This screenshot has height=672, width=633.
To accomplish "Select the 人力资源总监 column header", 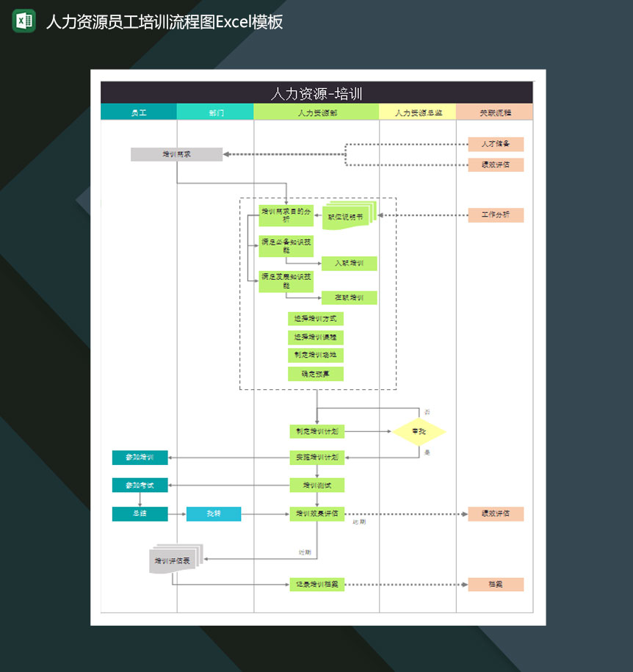I will point(416,112).
